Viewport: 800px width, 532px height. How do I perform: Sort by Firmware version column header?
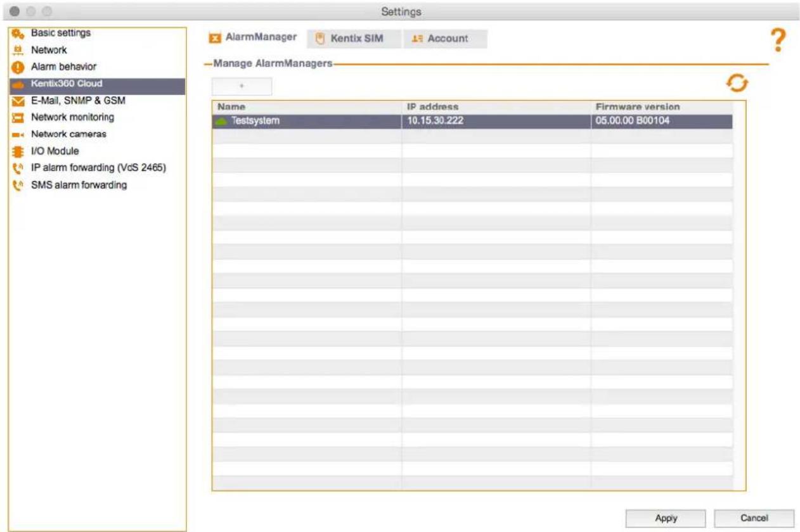[662, 107]
